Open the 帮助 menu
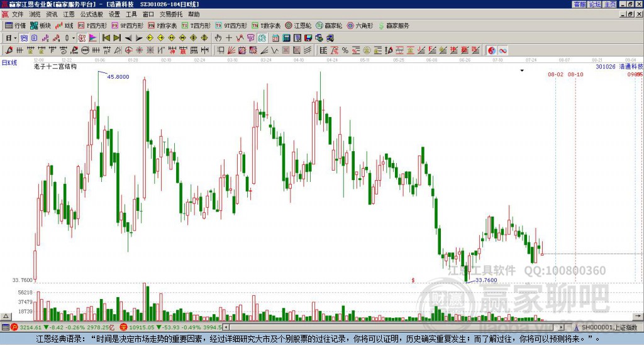This screenshot has height=345, width=644. (194, 14)
